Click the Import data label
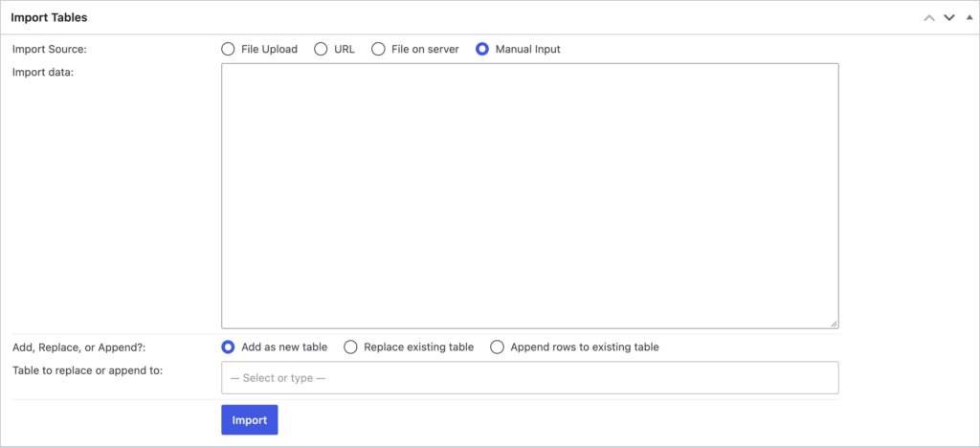 point(43,72)
